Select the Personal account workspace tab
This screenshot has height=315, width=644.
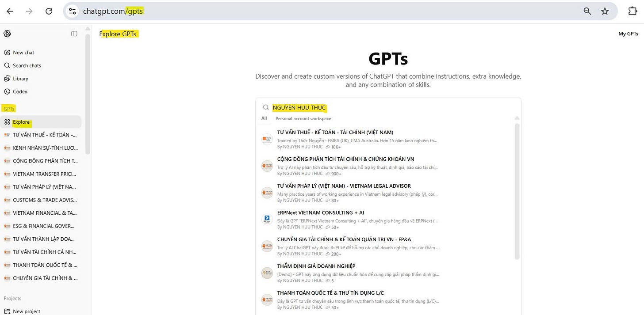303,118
